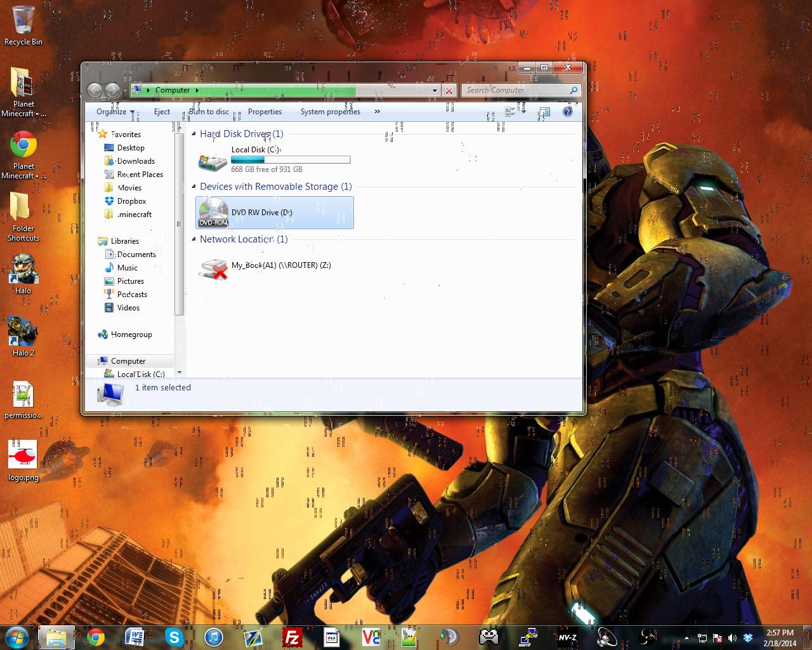Select My_Book(A1) network drive (Z:)
The image size is (812, 650).
(x=275, y=265)
